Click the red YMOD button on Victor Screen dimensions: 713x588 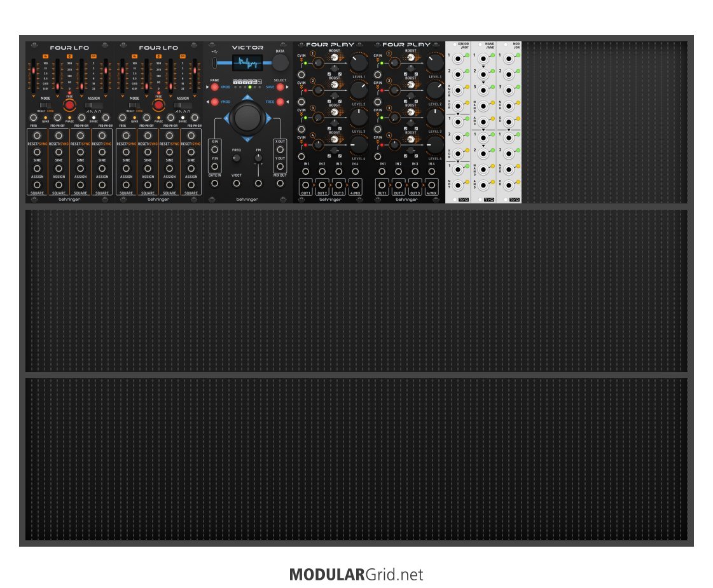(214, 102)
